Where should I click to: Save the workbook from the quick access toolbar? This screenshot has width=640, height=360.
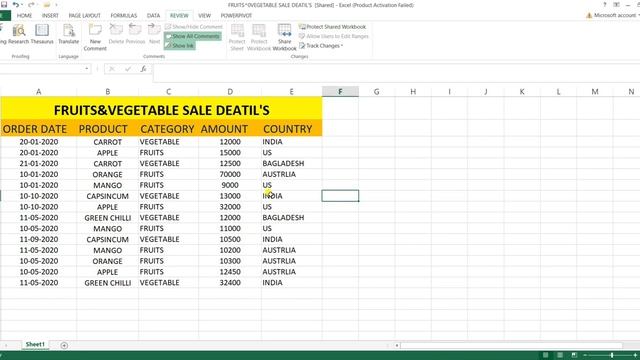[x=4, y=5]
